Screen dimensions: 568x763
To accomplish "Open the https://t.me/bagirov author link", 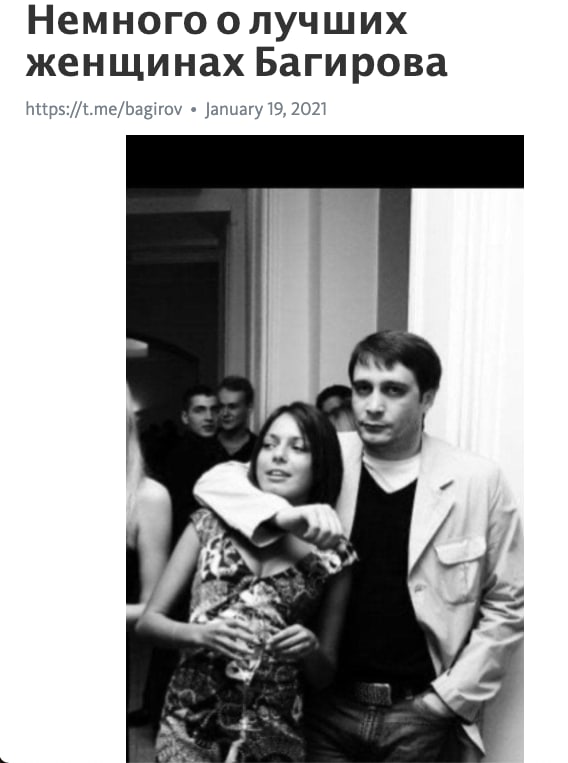I will [104, 109].
